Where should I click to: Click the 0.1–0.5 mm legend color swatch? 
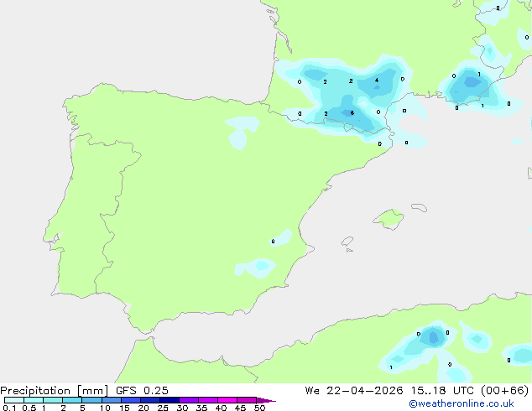click(14, 400)
